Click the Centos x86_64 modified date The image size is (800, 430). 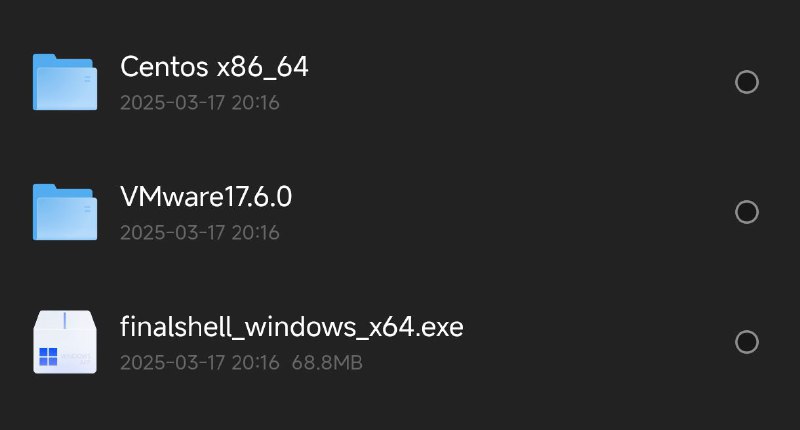pos(199,103)
